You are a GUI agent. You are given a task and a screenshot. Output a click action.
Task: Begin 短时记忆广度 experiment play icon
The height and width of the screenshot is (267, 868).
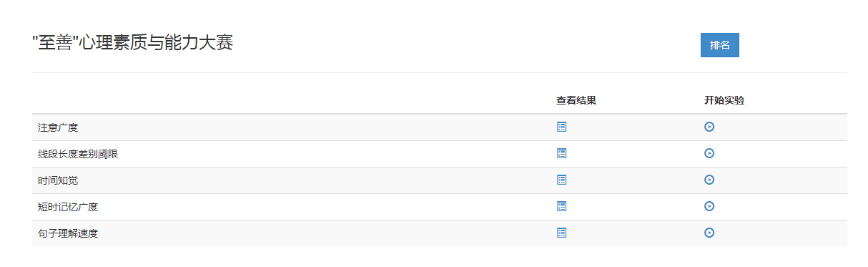(709, 206)
